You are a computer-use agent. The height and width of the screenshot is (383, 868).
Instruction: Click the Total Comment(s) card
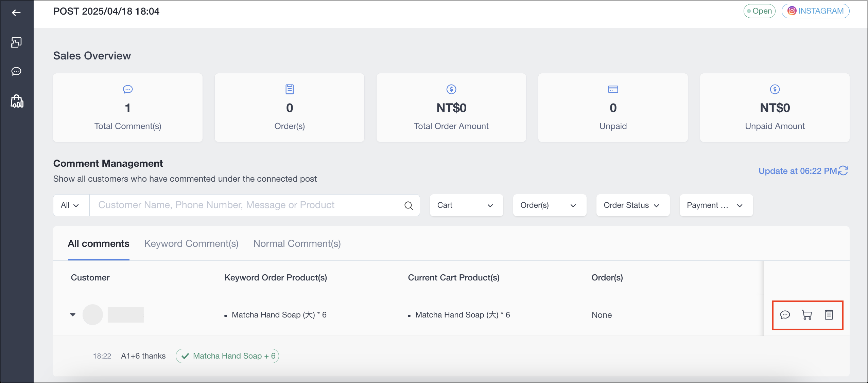[128, 108]
